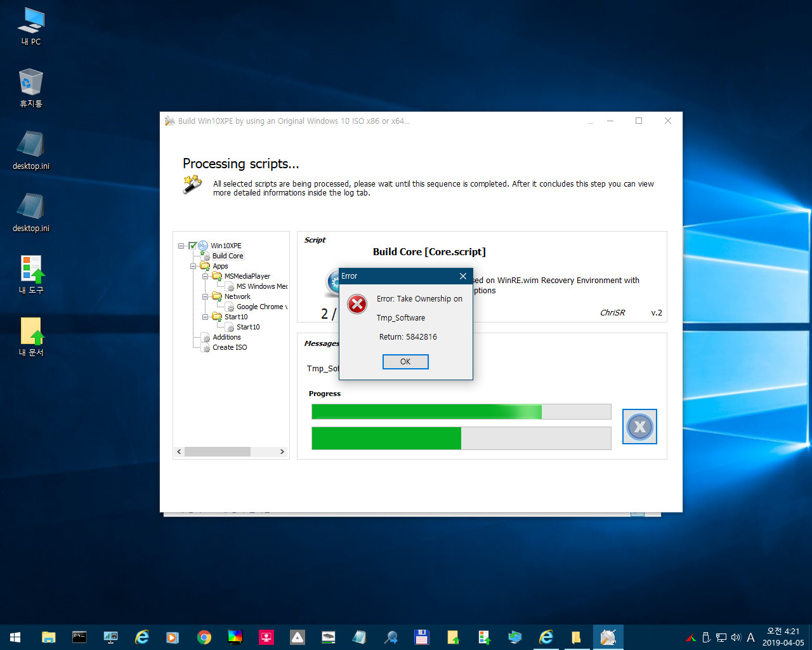Collapse the Network folder node
The image size is (812, 650).
206,296
